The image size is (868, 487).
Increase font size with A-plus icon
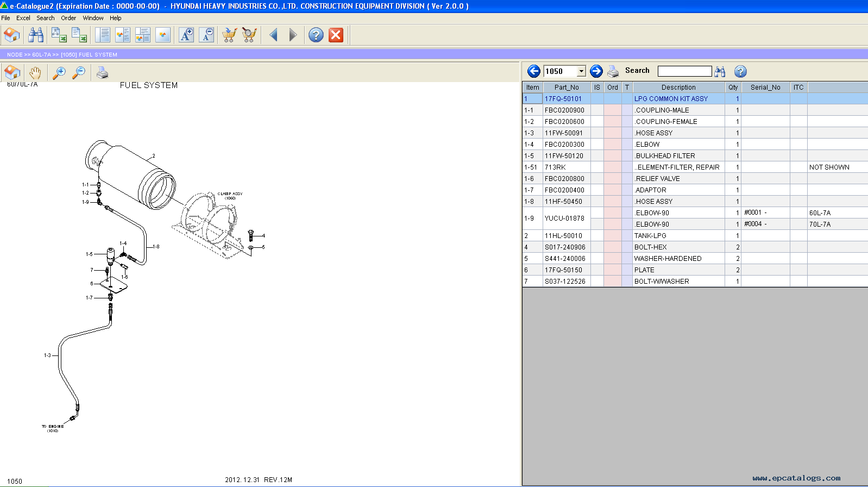coord(186,35)
